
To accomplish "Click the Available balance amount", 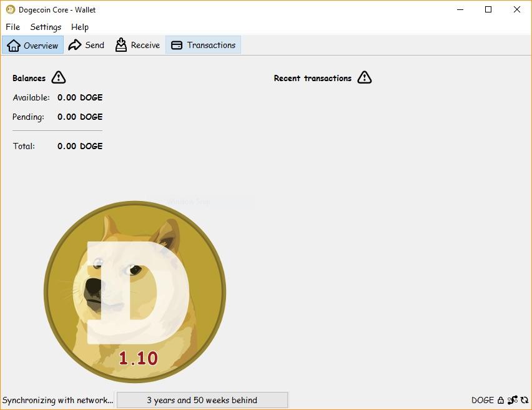I will click(80, 97).
